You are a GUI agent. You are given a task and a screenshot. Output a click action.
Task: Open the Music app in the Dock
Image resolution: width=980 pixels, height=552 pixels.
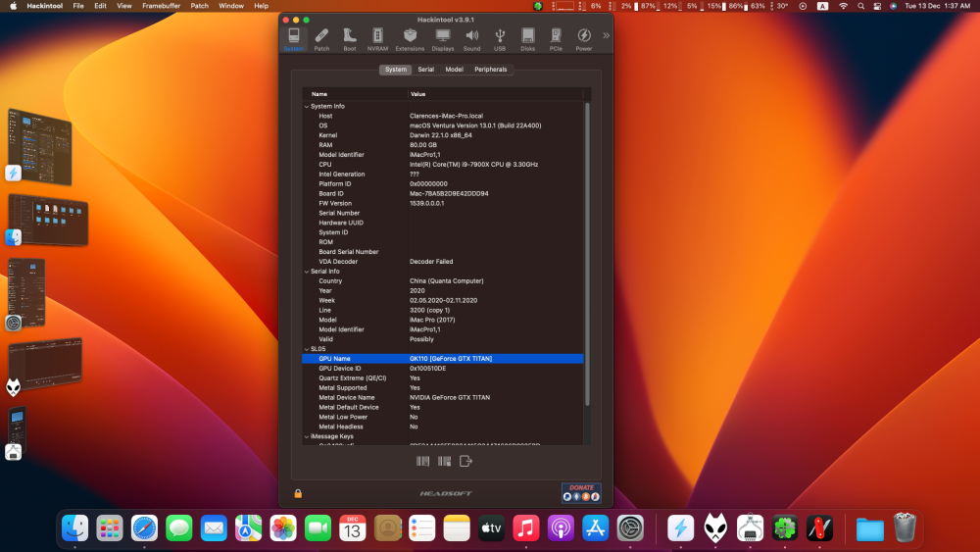click(526, 528)
